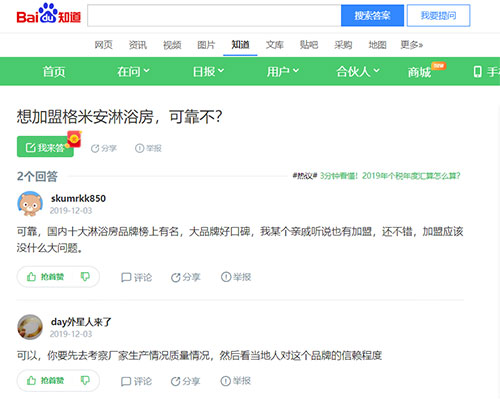Expand the 日报 dropdown menu
This screenshot has height=400, width=500.
[208, 71]
